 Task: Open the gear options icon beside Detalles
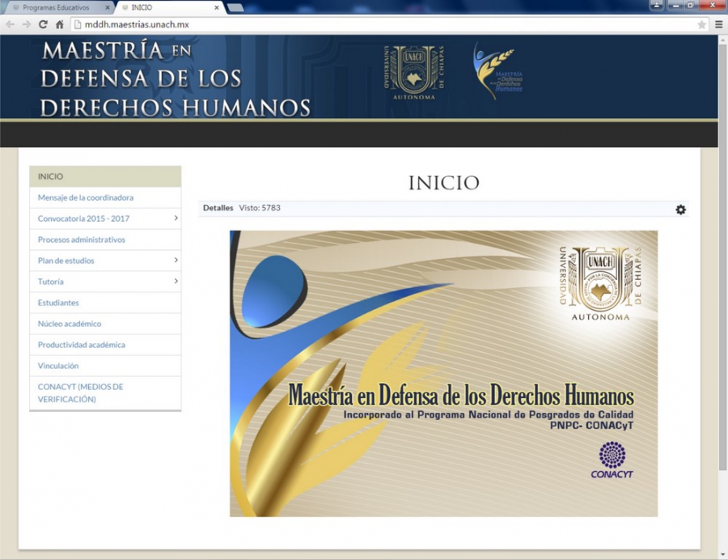(x=680, y=210)
